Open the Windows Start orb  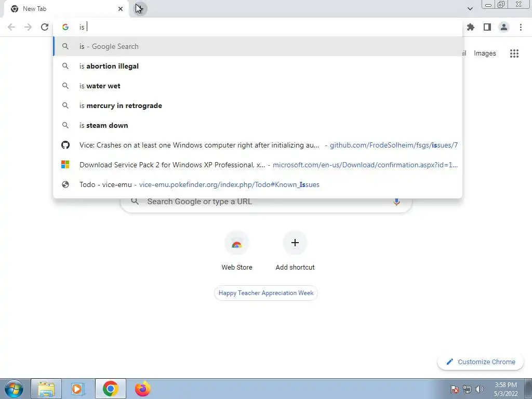tap(14, 389)
